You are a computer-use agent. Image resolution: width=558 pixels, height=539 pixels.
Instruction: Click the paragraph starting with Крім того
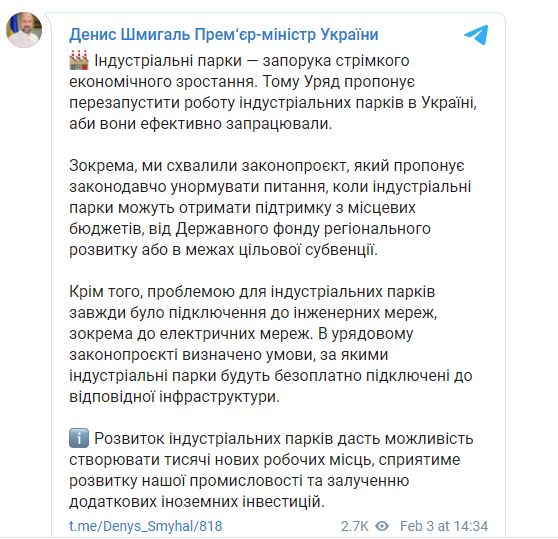click(270, 344)
